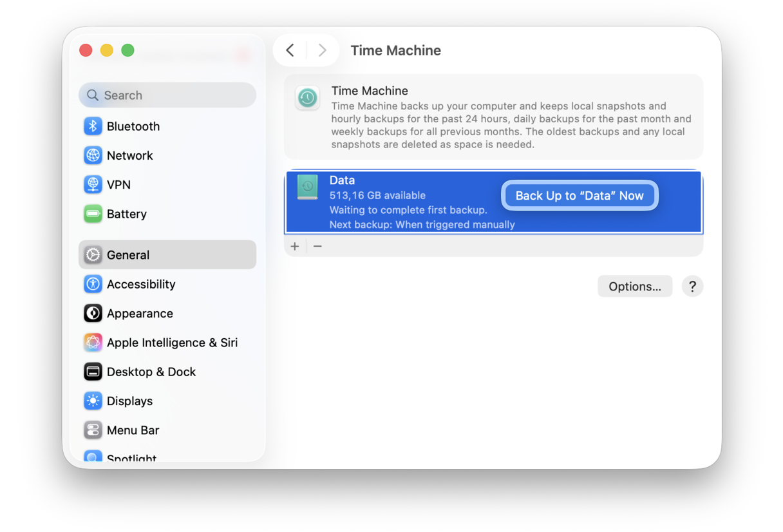Open the General sidebar label
Screen dimensions: 783x532
coord(128,255)
